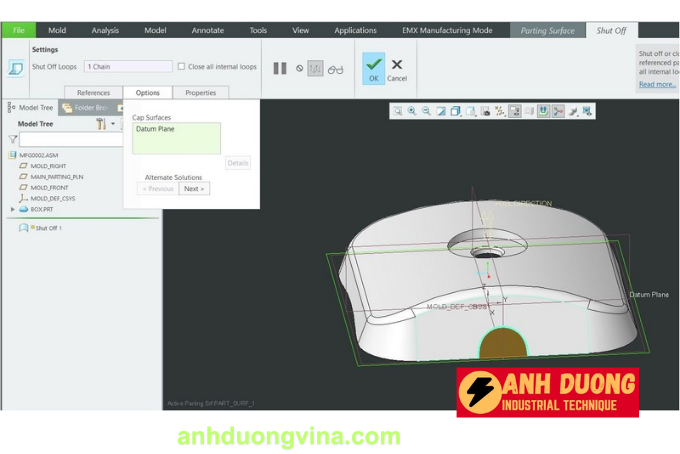Cancel the Shut Off feature
The width and height of the screenshot is (680, 454).
(x=397, y=68)
